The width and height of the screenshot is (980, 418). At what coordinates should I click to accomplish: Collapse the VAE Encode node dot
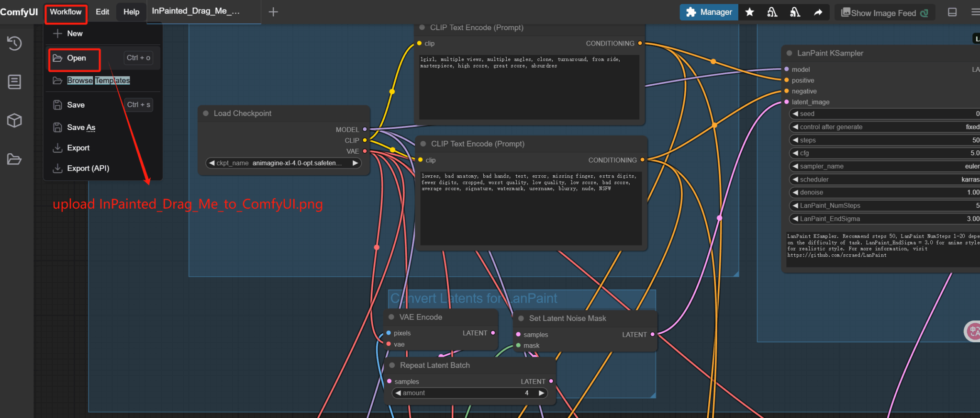click(x=391, y=317)
